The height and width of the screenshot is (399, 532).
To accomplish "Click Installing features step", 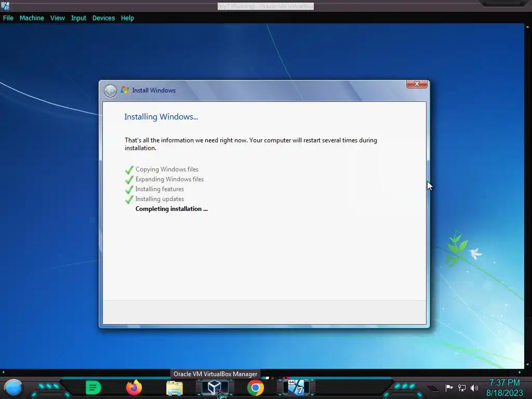I will (159, 189).
